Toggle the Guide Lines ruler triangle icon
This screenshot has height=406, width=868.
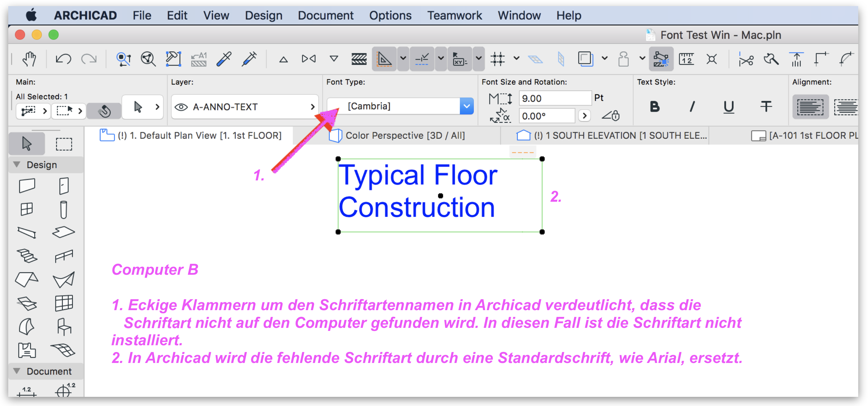tap(384, 59)
